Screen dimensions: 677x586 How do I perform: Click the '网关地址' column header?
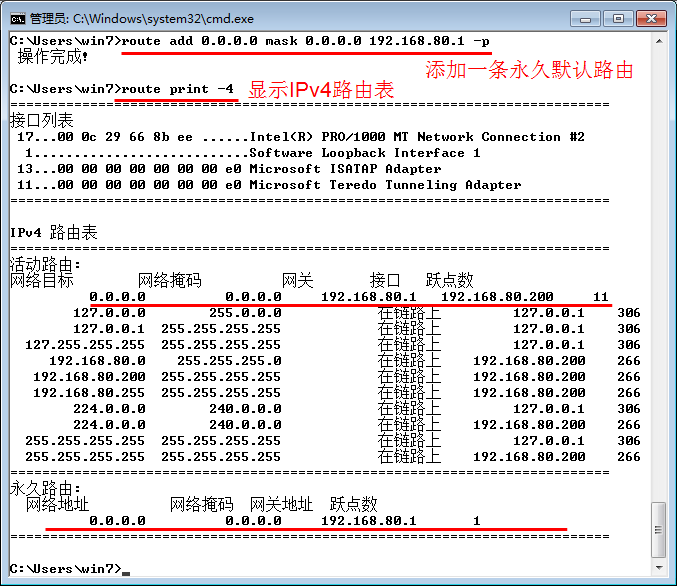(x=282, y=504)
